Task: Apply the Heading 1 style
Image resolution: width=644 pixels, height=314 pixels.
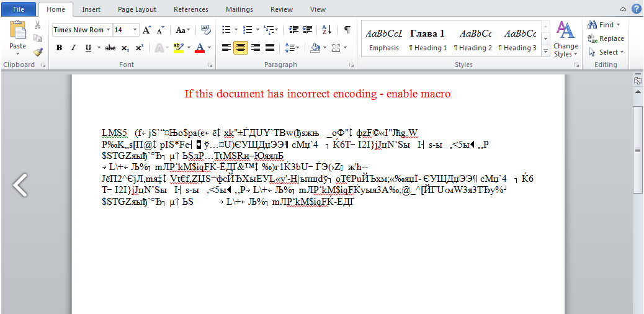Action: (427, 39)
